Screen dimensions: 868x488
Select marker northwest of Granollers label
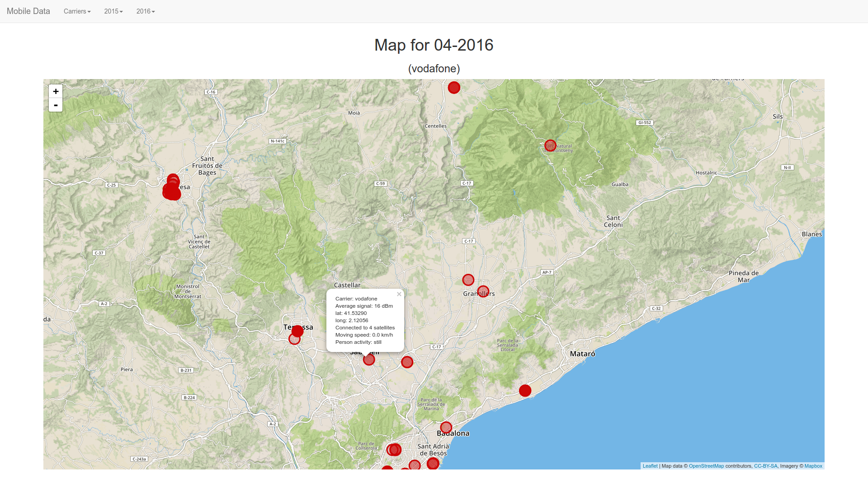[468, 280]
